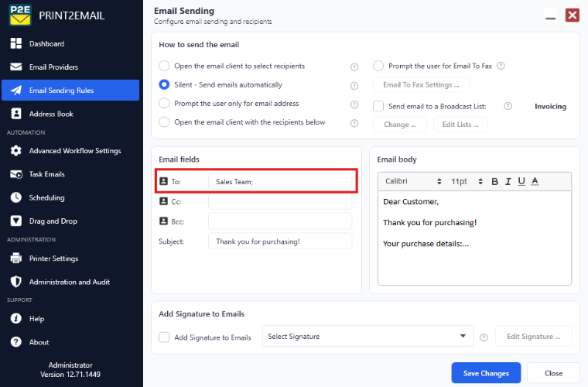The image size is (588, 387).
Task: Toggle italic in email body editor
Action: click(508, 181)
